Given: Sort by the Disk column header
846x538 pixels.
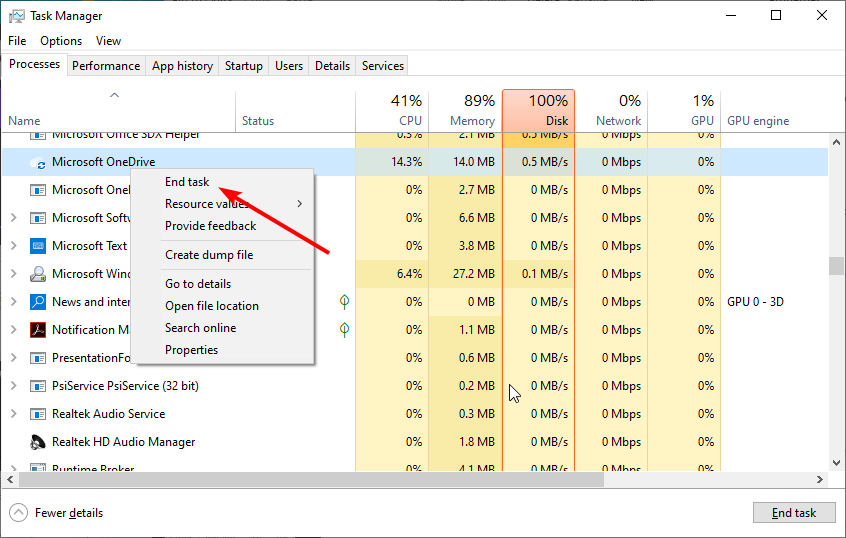Looking at the screenshot, I should click(538, 111).
